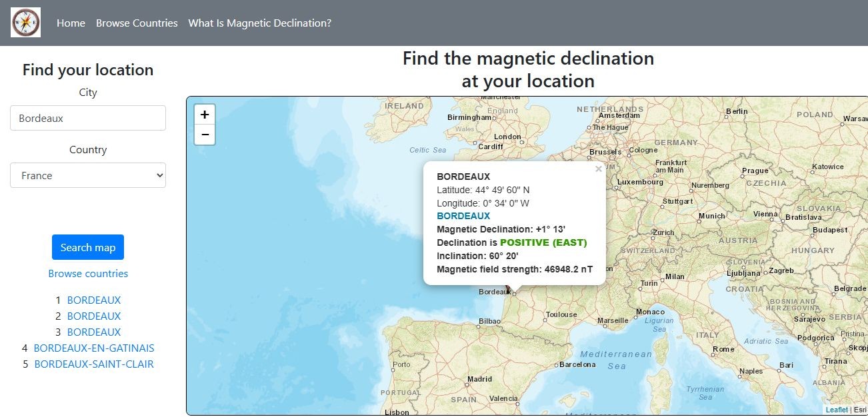
Task: Open BORDEAUX-SAINT-CLAIR result
Action: point(94,364)
